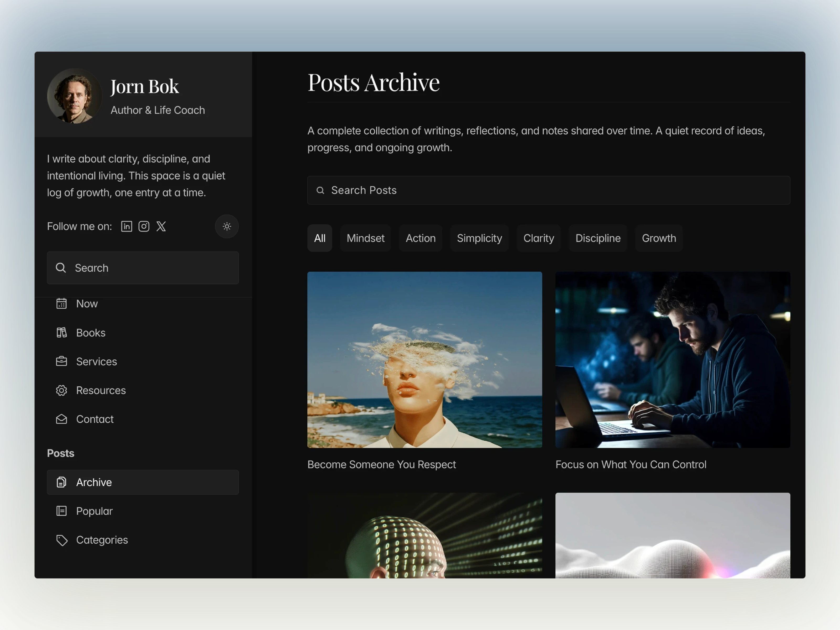Open the white mesh landscape thumbnail

tap(673, 535)
